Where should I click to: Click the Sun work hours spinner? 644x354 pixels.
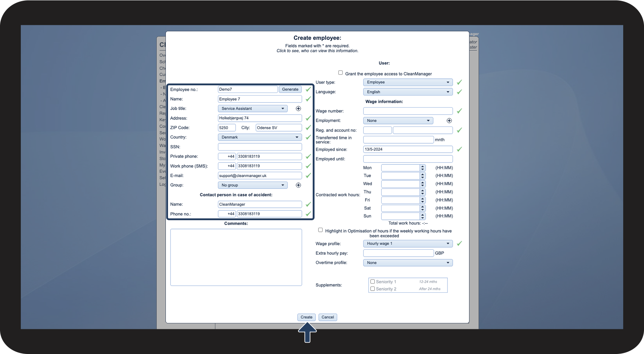[x=423, y=216]
